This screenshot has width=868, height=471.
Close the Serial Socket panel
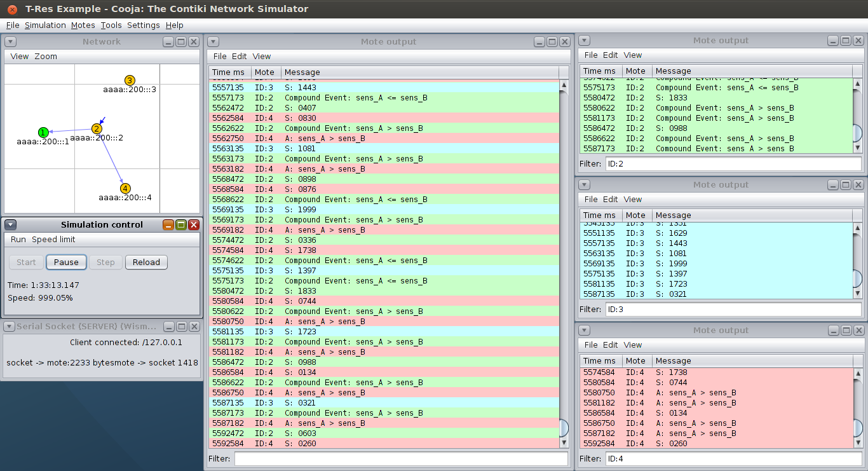pyautogui.click(x=194, y=326)
